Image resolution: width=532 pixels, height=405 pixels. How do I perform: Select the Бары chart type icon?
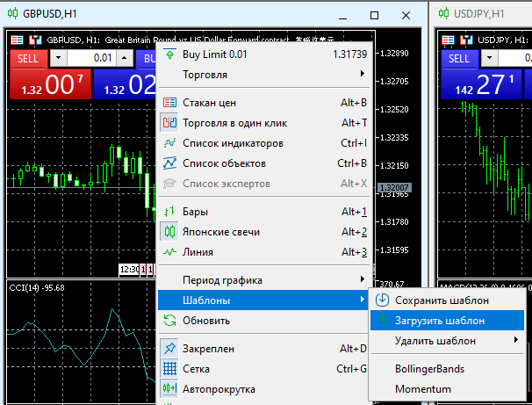170,212
